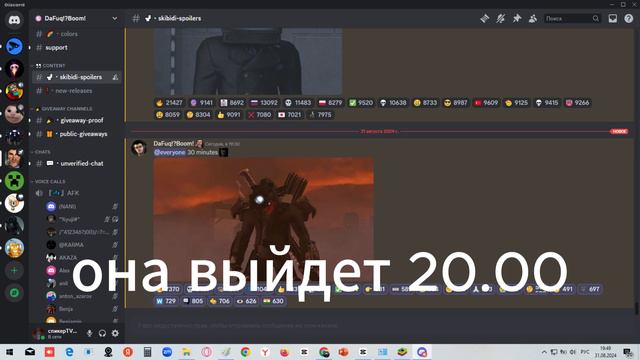Open the unverified-chat channel
This screenshot has height=360, width=640.
[x=76, y=163]
